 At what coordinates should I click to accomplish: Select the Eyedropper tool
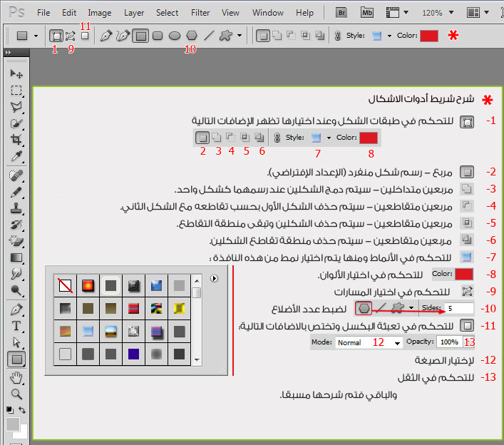16,156
